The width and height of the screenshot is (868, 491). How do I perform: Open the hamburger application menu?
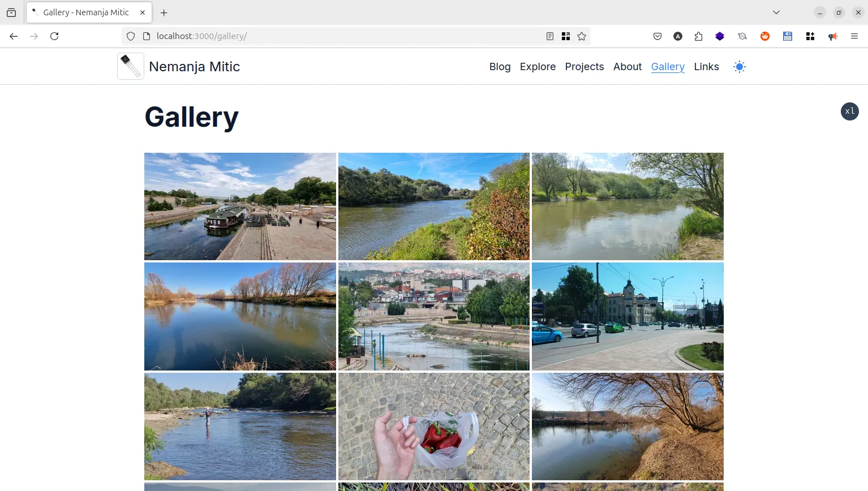[x=854, y=36]
